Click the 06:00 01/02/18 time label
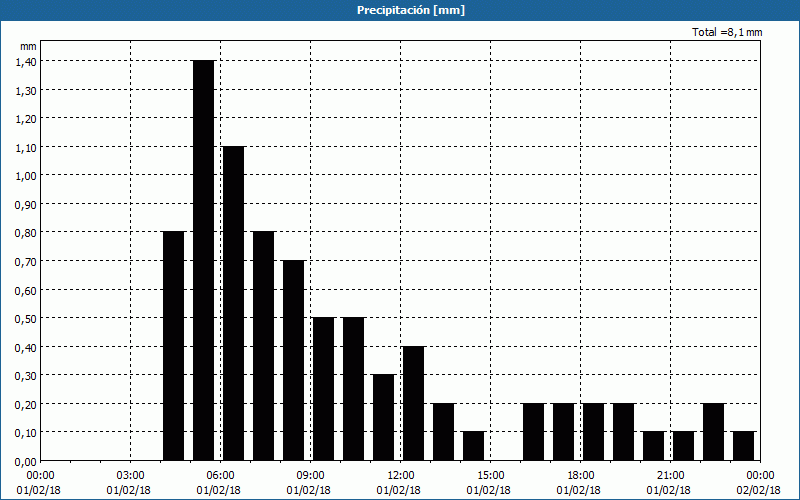This screenshot has height=500, width=800. [218, 483]
